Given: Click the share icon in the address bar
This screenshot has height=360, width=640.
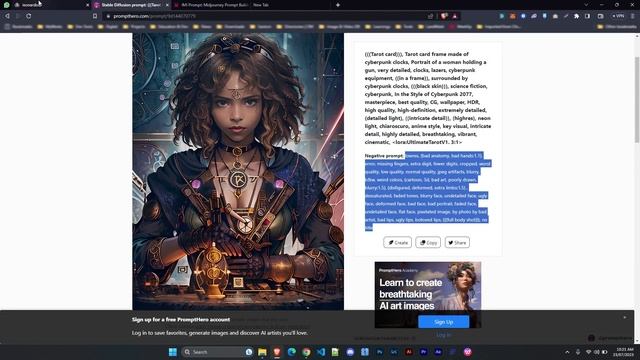Looking at the screenshot, I should (x=430, y=16).
